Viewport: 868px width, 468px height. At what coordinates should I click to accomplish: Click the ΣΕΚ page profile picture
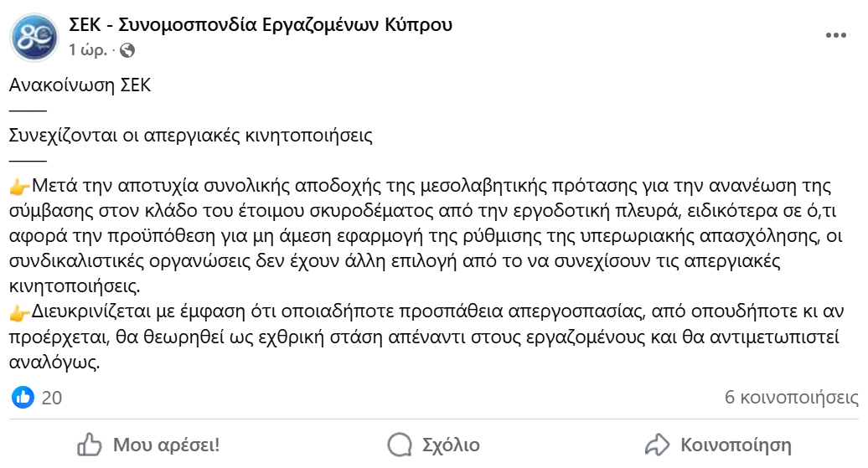pyautogui.click(x=34, y=38)
